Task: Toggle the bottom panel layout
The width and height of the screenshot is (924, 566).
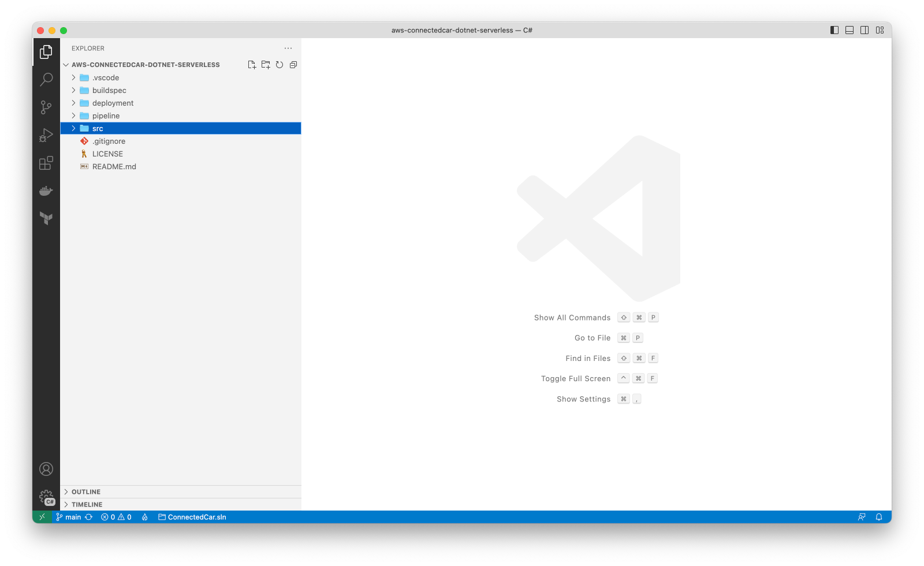Action: click(x=850, y=30)
